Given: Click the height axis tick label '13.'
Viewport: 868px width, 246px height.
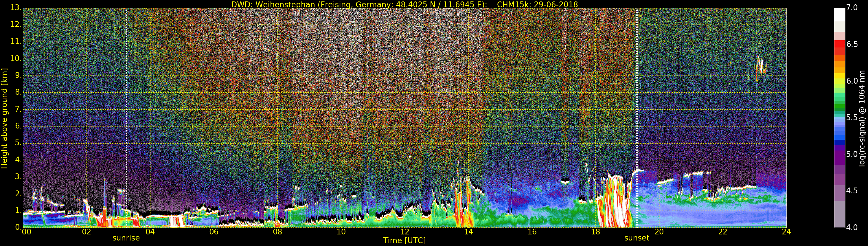Looking at the screenshot, I should [x=16, y=8].
